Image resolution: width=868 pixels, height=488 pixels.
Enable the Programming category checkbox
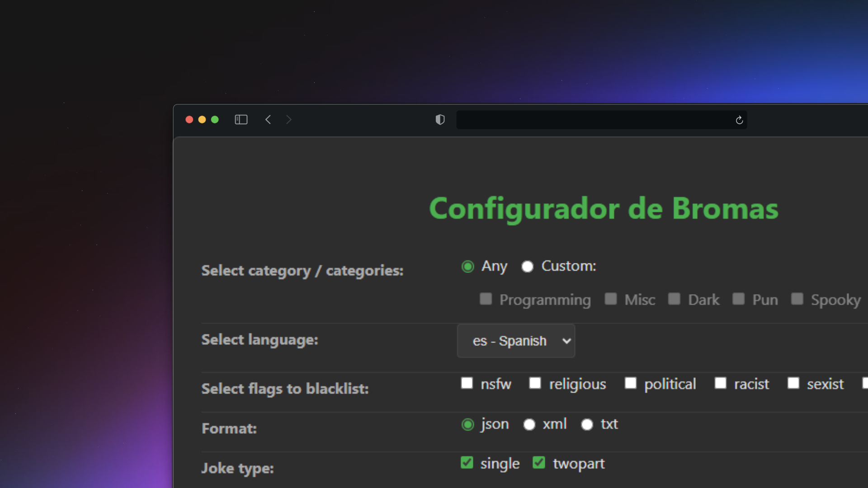click(x=486, y=299)
